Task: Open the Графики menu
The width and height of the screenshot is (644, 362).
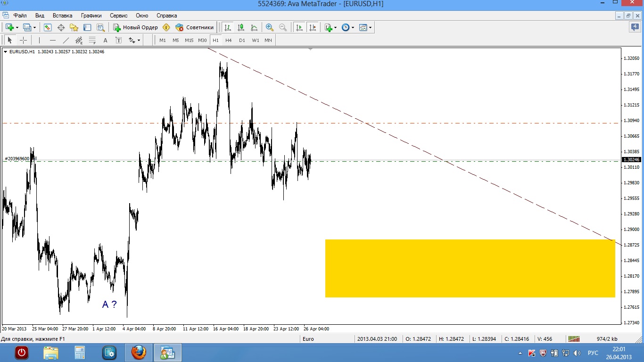Action: pos(91,16)
